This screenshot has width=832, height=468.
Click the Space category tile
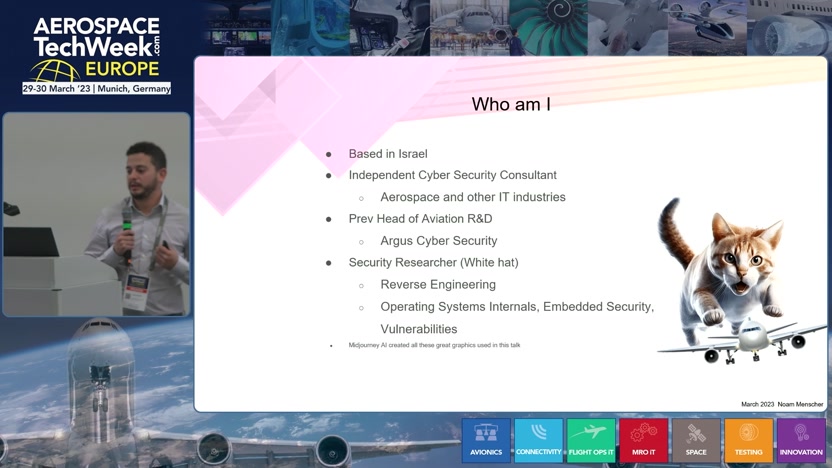696,440
